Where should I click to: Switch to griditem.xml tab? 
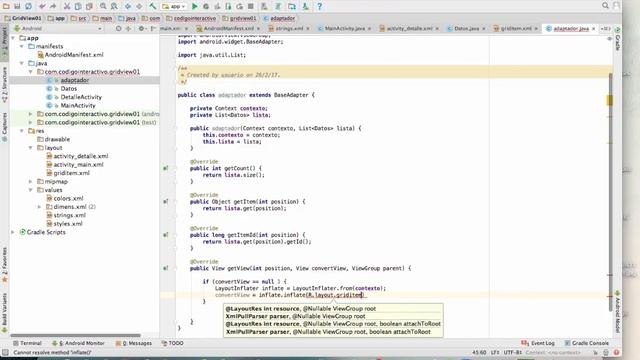(x=516, y=29)
